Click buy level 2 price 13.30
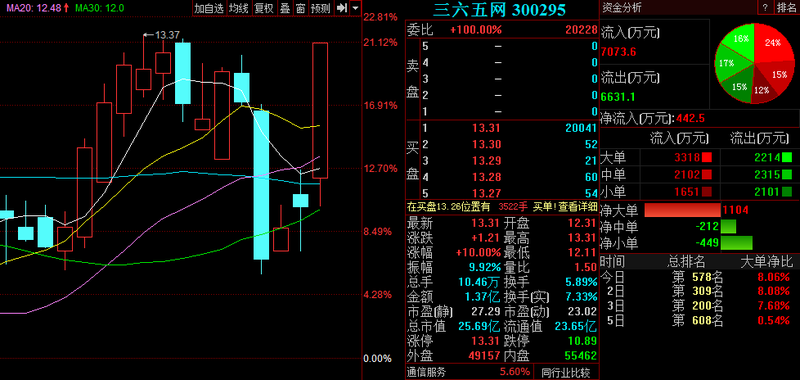 (486, 144)
